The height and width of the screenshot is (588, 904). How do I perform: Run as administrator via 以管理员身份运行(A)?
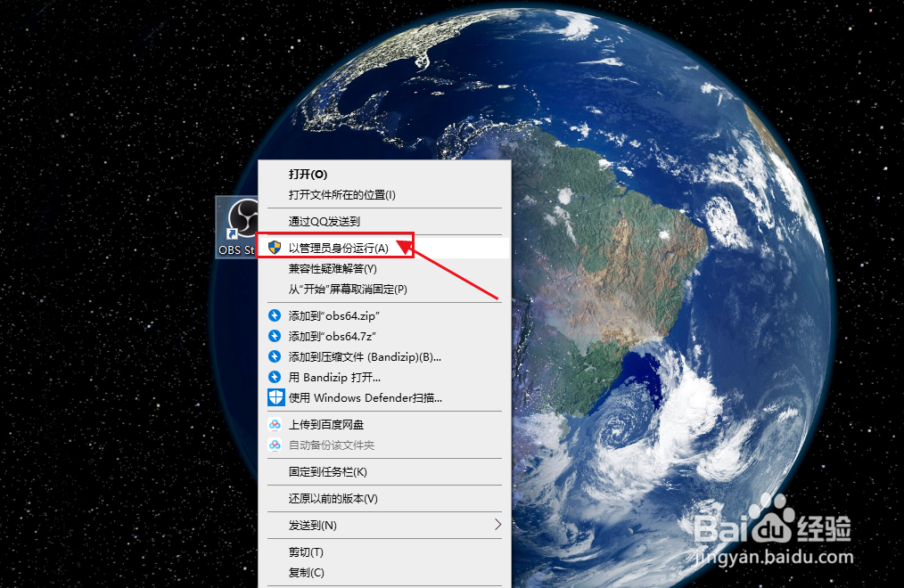coord(384,248)
